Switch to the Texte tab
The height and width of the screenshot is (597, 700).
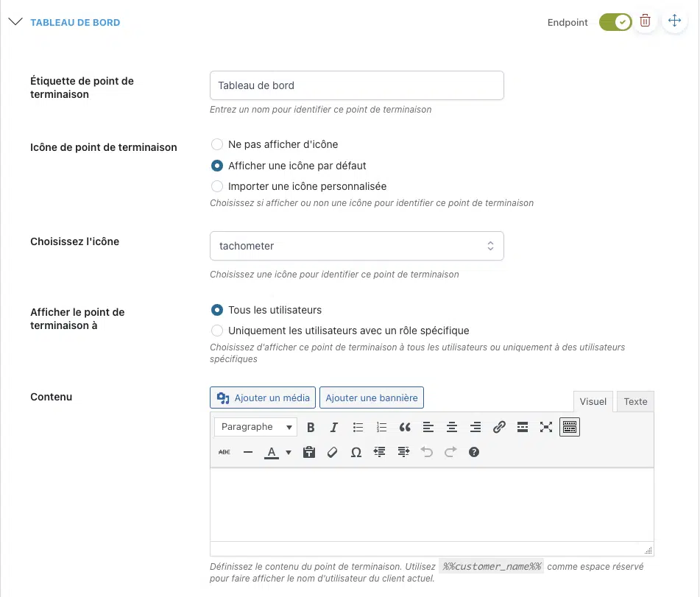click(634, 401)
